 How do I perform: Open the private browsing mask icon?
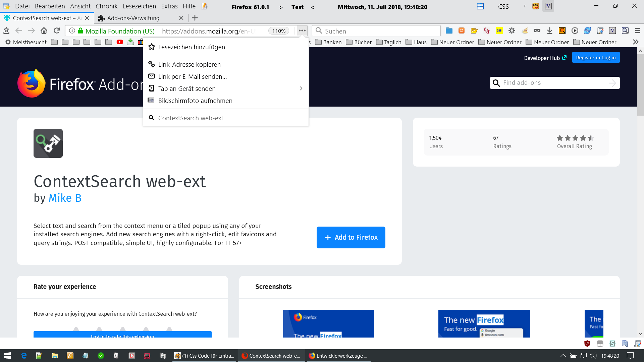coord(537,31)
